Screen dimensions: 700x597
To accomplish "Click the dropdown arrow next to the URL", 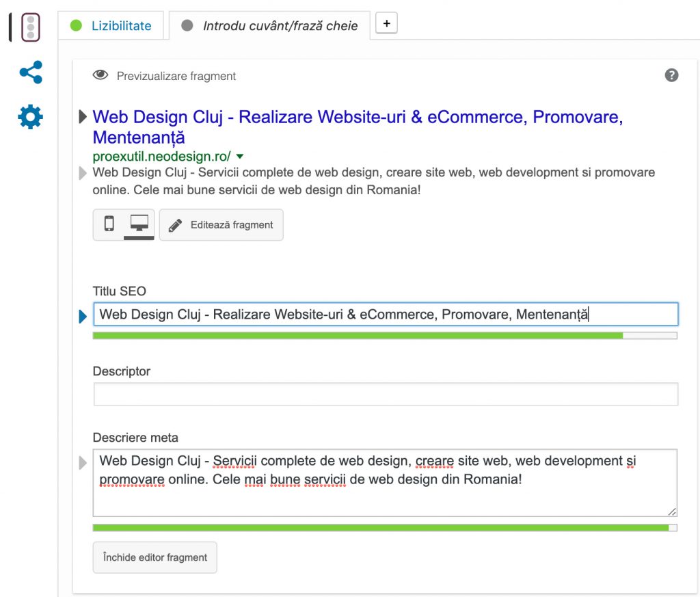I will [x=240, y=156].
